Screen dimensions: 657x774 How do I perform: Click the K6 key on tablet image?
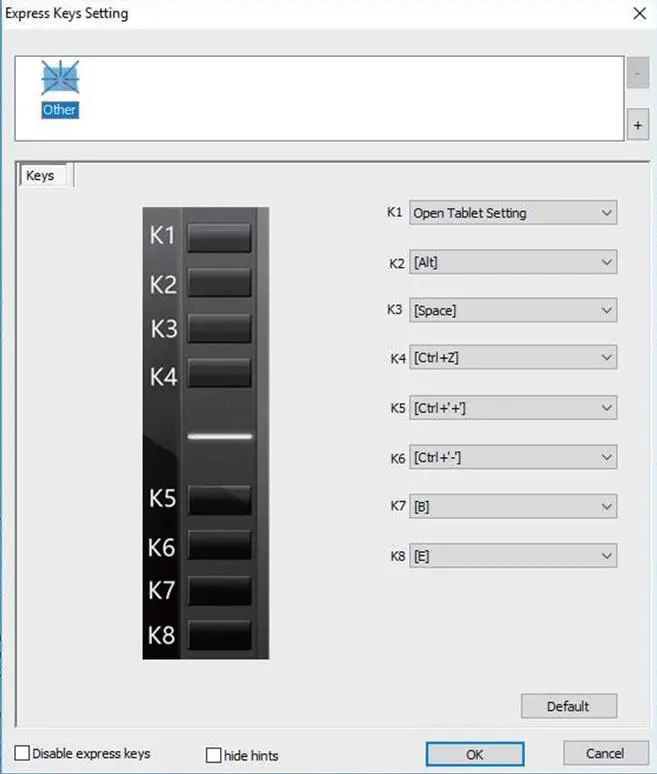[219, 545]
